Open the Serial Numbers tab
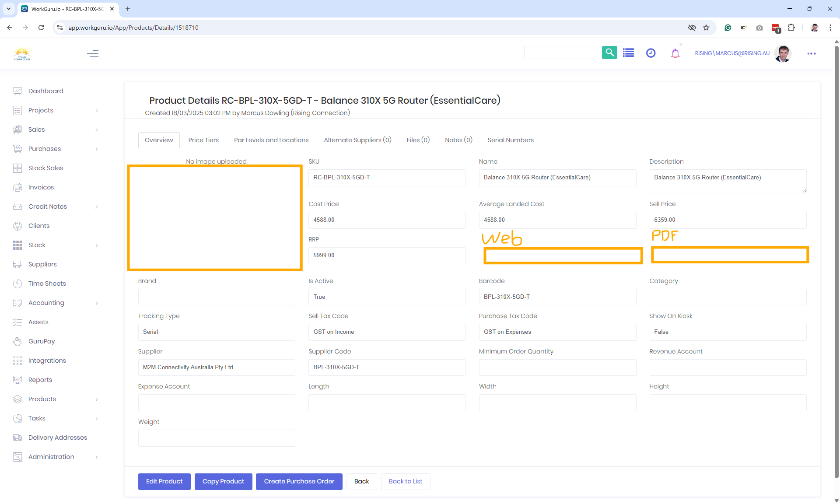 click(x=510, y=140)
